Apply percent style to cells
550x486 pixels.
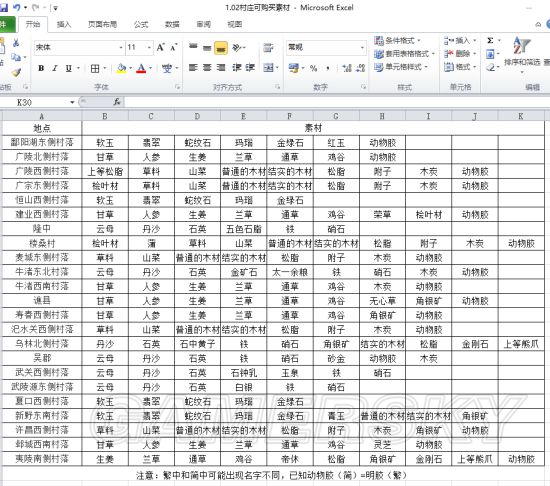pos(314,68)
